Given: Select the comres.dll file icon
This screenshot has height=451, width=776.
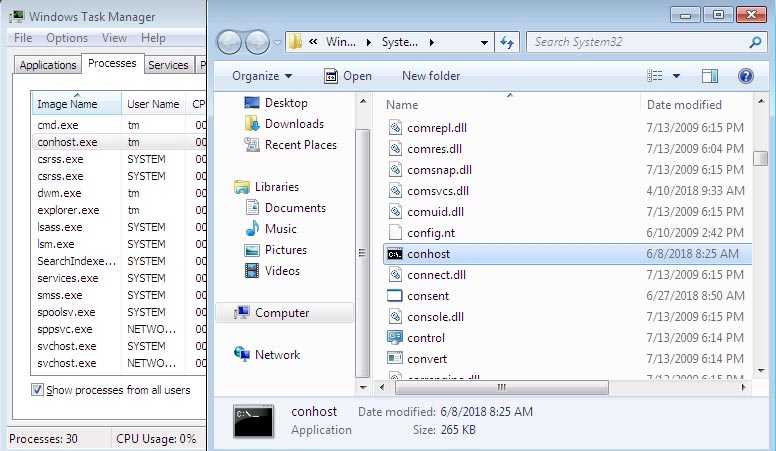Looking at the screenshot, I should click(395, 149).
